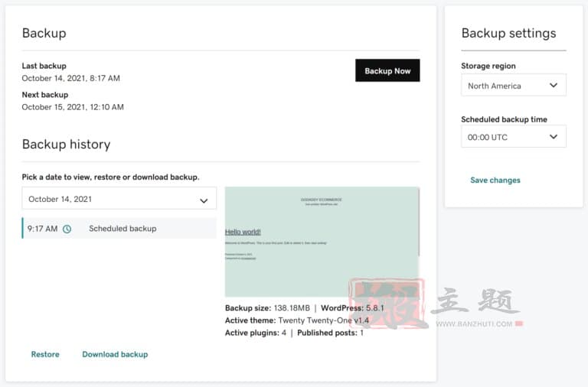Expand the Scheduled backup time dropdown

(514, 137)
